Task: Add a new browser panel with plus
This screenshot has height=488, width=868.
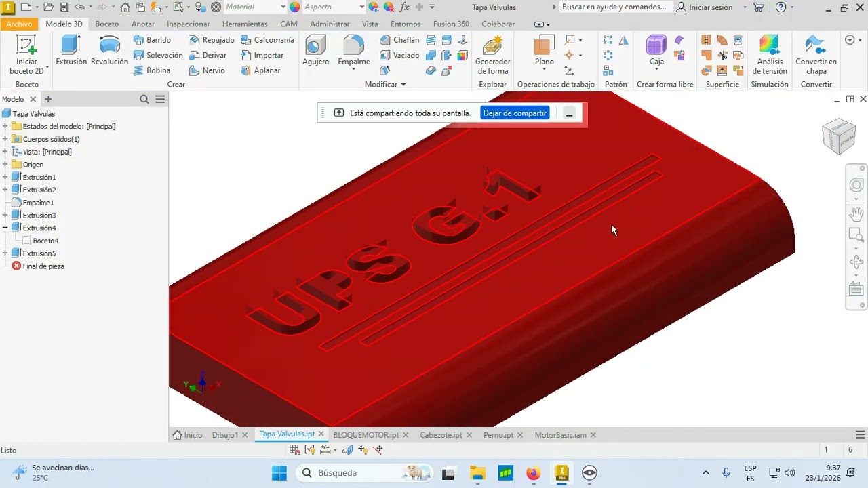Action: coord(48,99)
